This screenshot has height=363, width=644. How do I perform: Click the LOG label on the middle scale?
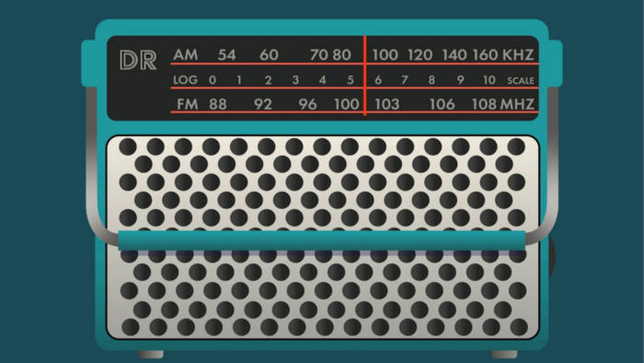185,80
